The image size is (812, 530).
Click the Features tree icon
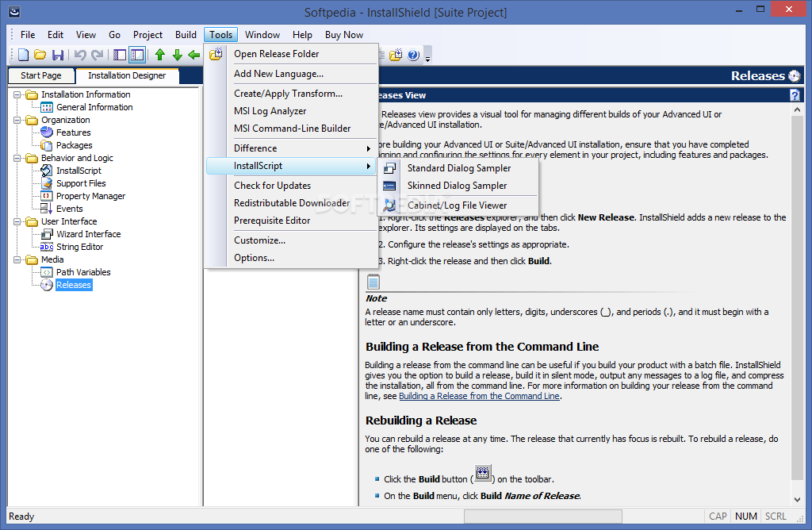coord(47,132)
